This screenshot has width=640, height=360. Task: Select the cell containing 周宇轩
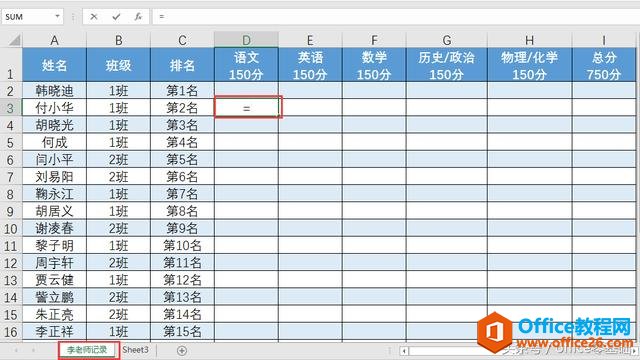tap(54, 262)
